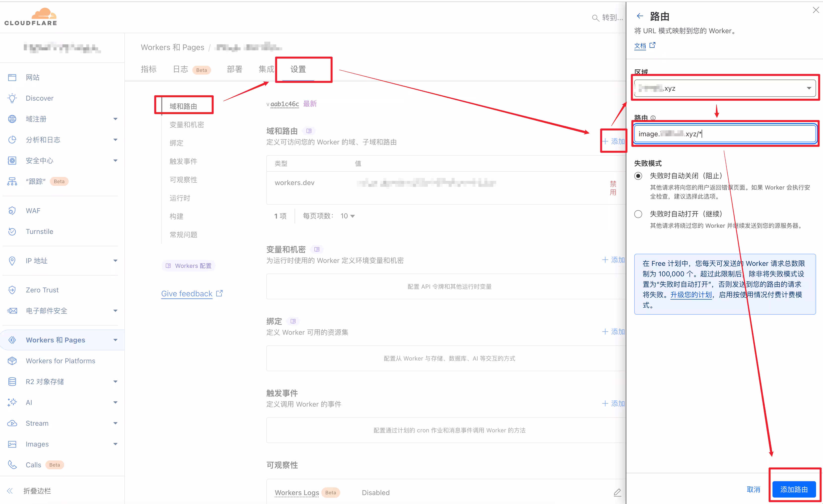Image resolution: width=823 pixels, height=504 pixels.
Task: Collapse sidebar with the double-chevron icon
Action: [x=10, y=491]
